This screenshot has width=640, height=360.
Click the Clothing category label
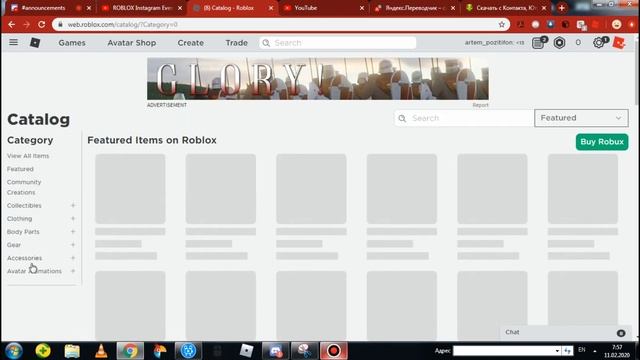coord(19,219)
